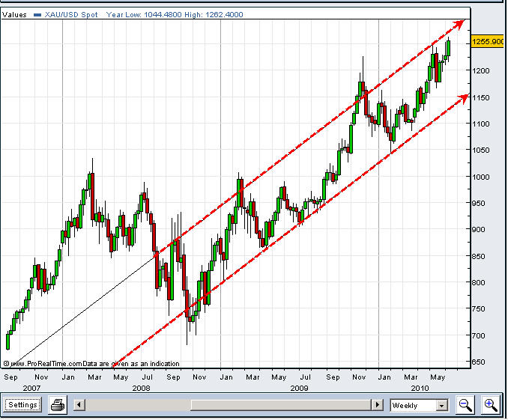This screenshot has width=508, height=420.
Task: Click the 1200 price axis label
Action: tap(481, 70)
